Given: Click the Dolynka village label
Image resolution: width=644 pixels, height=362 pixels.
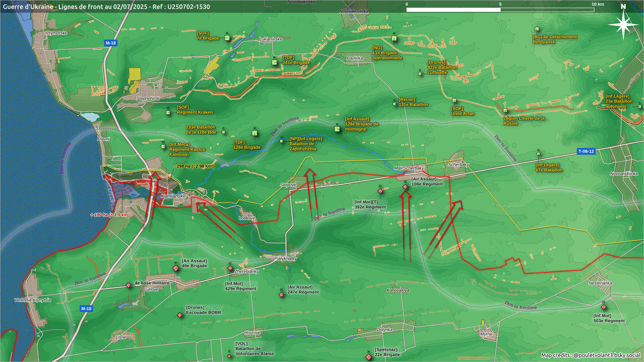Looking at the screenshot, I should (x=384, y=329).
